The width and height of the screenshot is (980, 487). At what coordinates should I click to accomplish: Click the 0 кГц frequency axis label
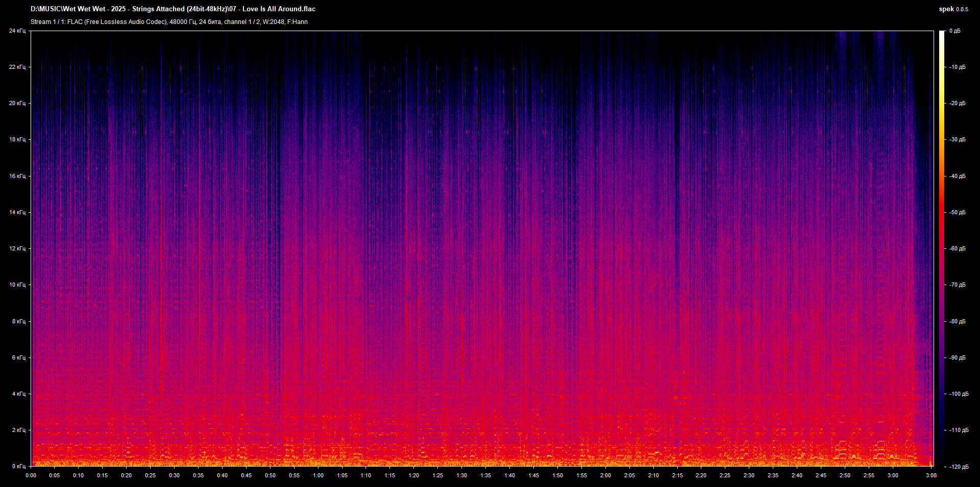pyautogui.click(x=19, y=467)
